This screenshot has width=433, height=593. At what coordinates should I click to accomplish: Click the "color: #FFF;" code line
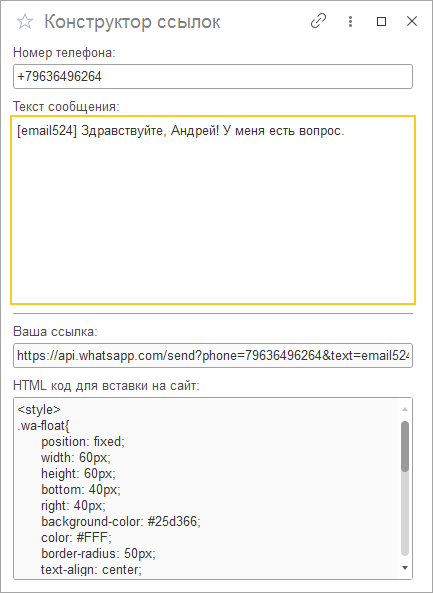coord(76,538)
